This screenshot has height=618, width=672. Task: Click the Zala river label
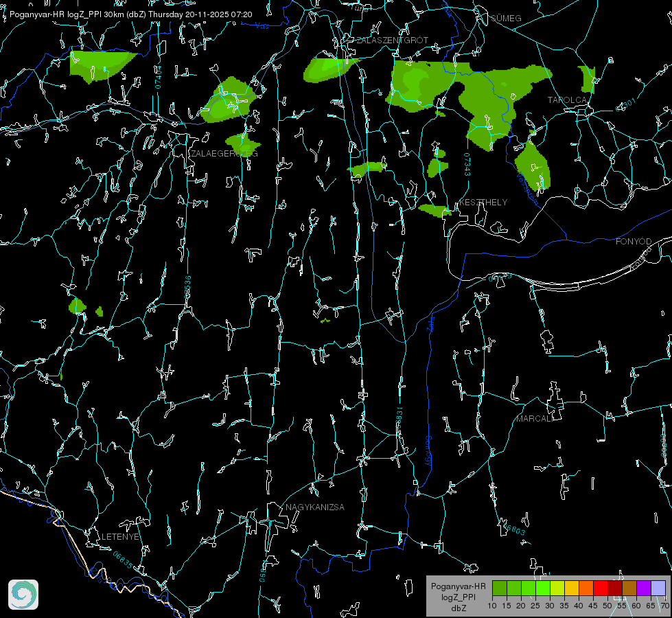point(430,323)
